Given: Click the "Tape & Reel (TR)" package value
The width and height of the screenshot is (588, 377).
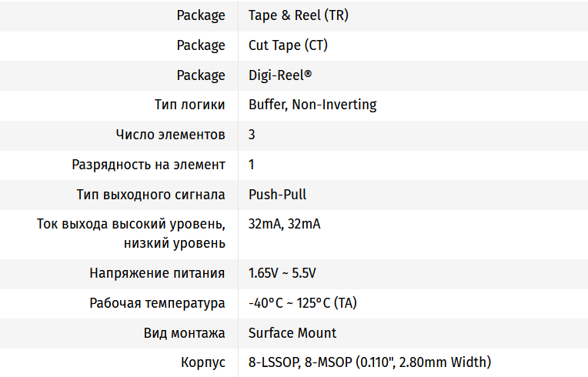Looking at the screenshot, I should pyautogui.click(x=298, y=15).
